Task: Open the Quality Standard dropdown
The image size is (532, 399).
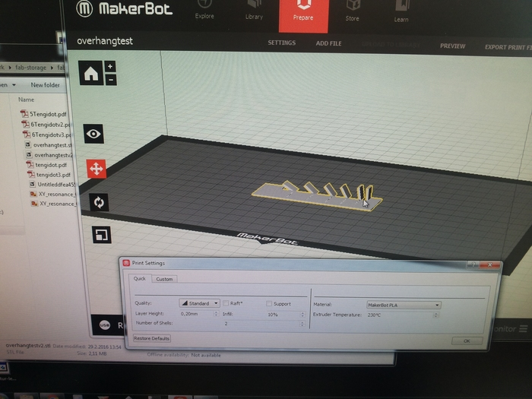Action: click(x=199, y=303)
